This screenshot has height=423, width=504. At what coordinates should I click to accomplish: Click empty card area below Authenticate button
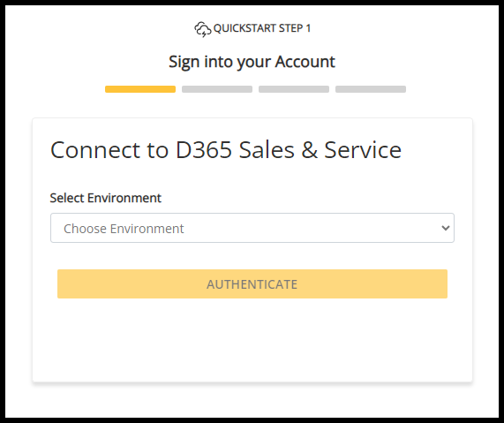252,339
